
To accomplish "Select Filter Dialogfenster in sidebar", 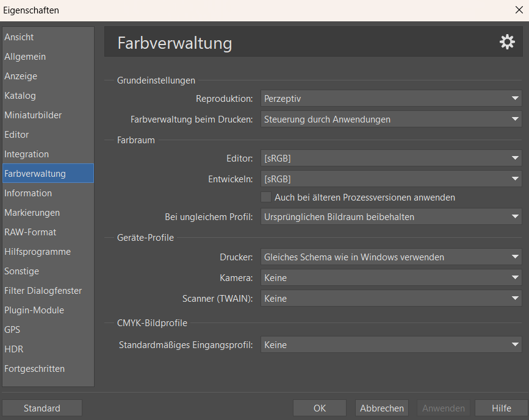I will 48,291.
